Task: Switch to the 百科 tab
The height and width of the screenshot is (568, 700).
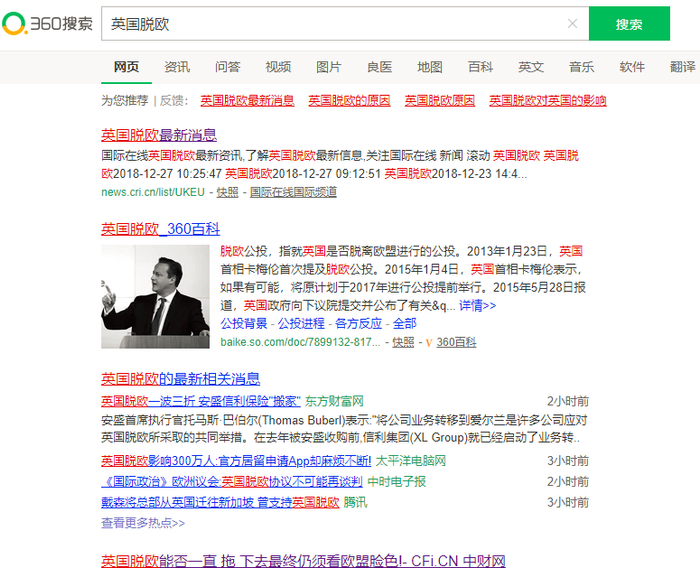Action: 480,67
